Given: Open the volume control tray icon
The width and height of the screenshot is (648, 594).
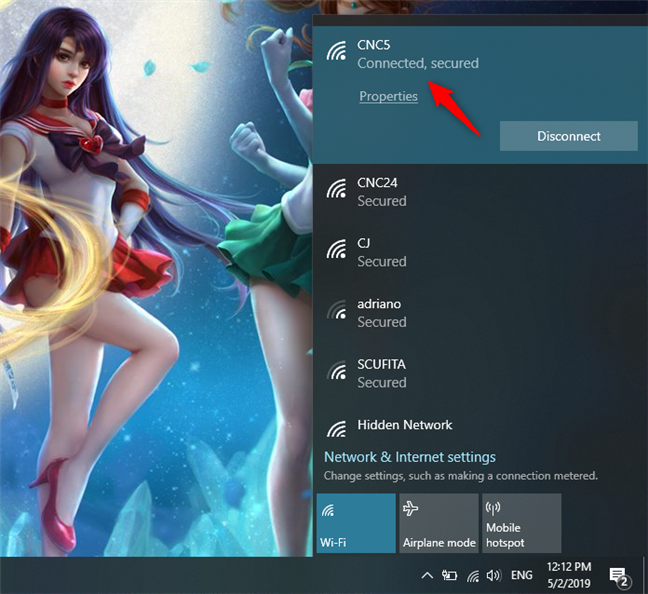Looking at the screenshot, I should (493, 575).
